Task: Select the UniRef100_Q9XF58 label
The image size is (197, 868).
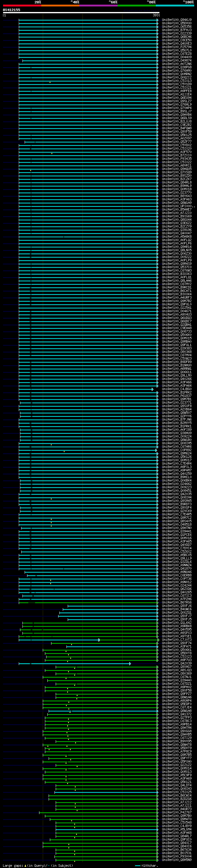Action: pyautogui.click(x=176, y=690)
